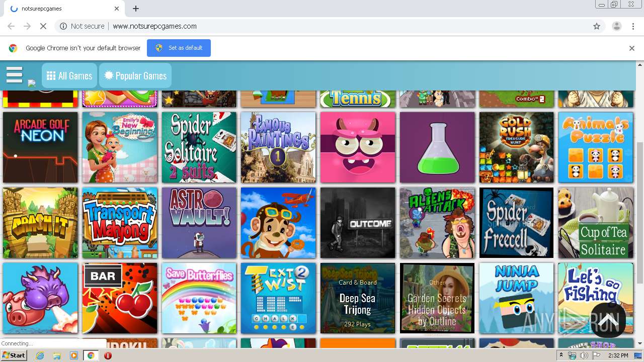Select the notsurepcgames browser tab

(63, 9)
